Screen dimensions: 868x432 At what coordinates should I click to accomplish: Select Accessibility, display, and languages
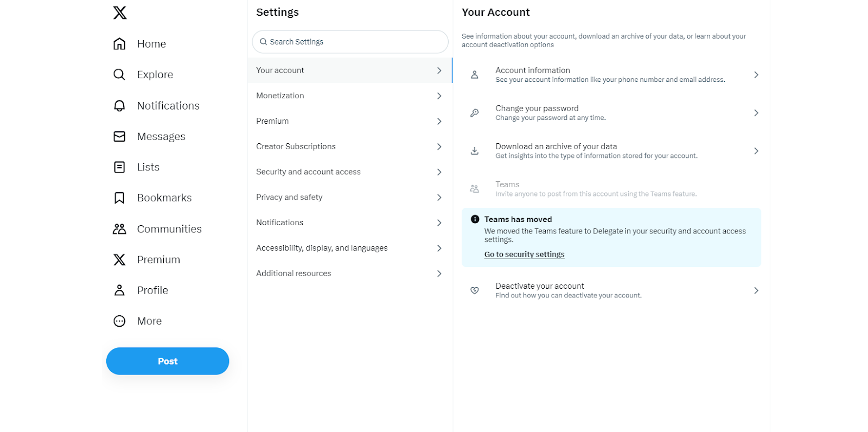point(322,248)
